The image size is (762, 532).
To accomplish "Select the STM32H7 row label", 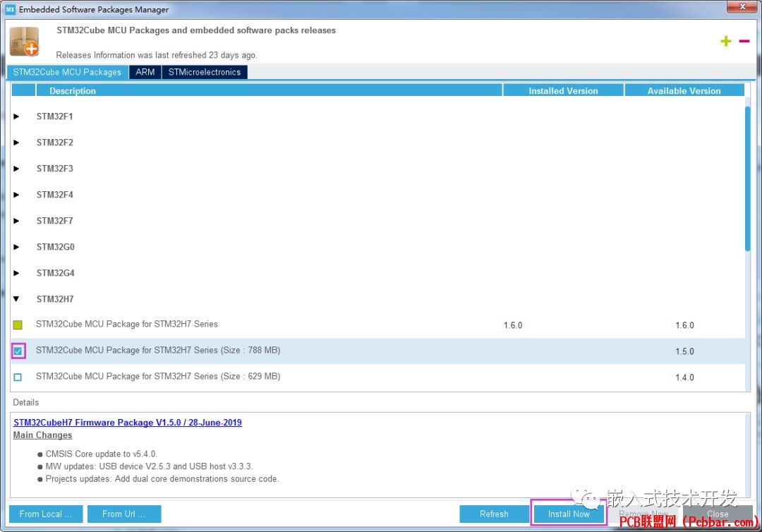I will pos(55,298).
